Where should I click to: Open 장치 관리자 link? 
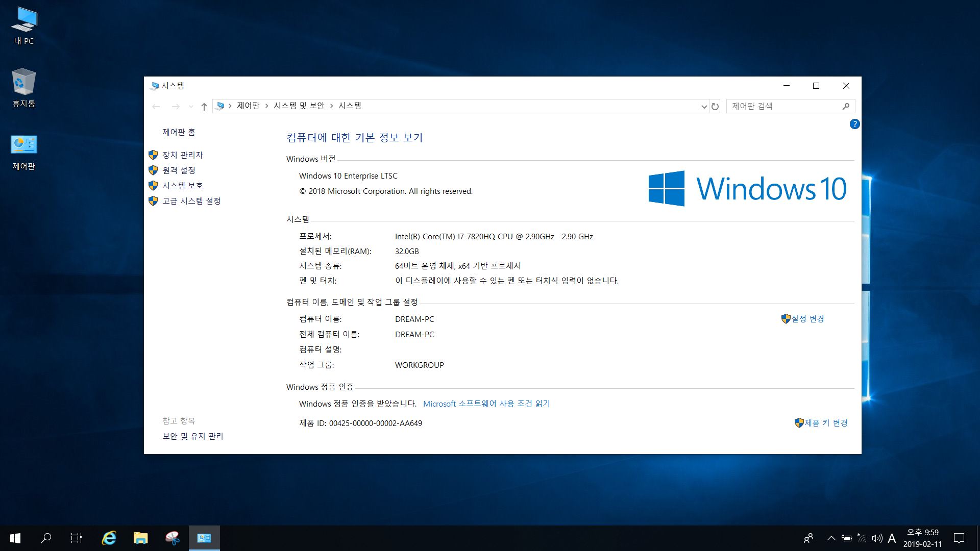[x=183, y=155]
